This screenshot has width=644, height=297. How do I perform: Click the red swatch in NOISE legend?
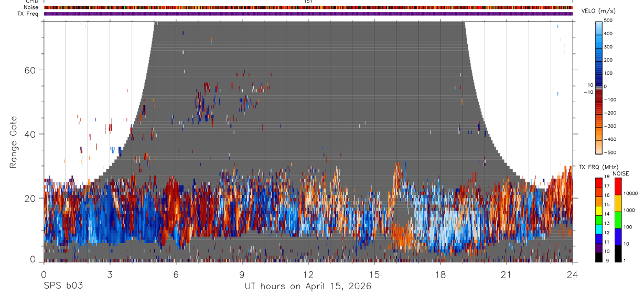tap(618, 186)
